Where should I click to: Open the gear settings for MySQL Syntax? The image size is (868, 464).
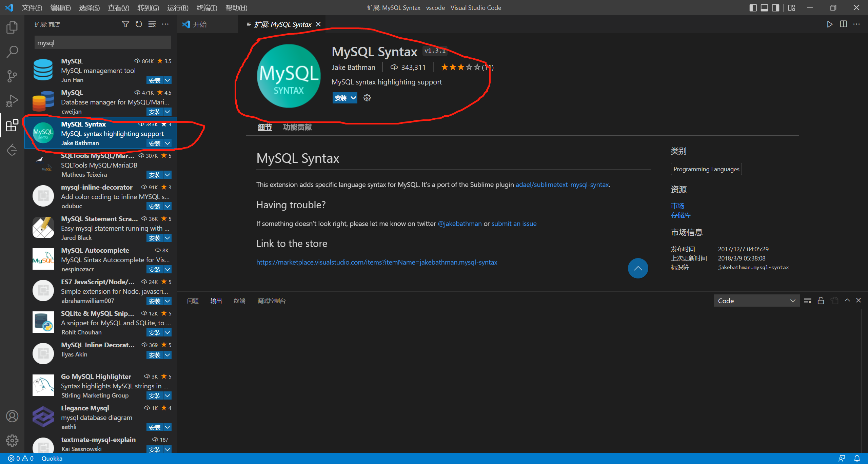(367, 98)
